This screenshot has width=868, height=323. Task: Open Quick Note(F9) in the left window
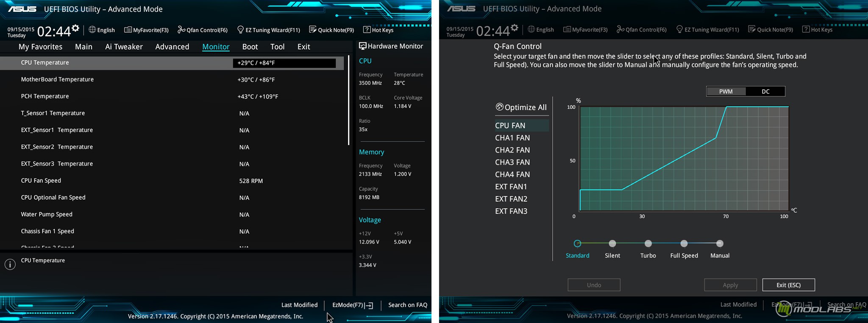pyautogui.click(x=331, y=30)
